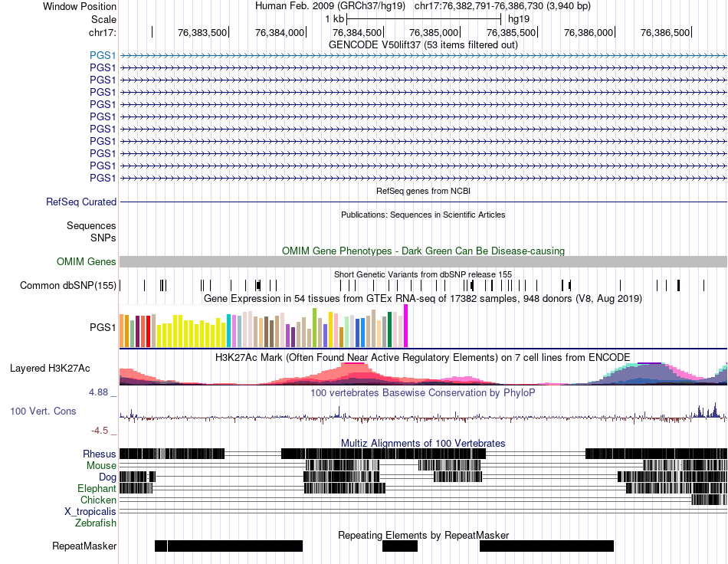Screen dimensions: 728x564
Task: Open the GTEx Gene Expression track title
Action: pos(423,299)
